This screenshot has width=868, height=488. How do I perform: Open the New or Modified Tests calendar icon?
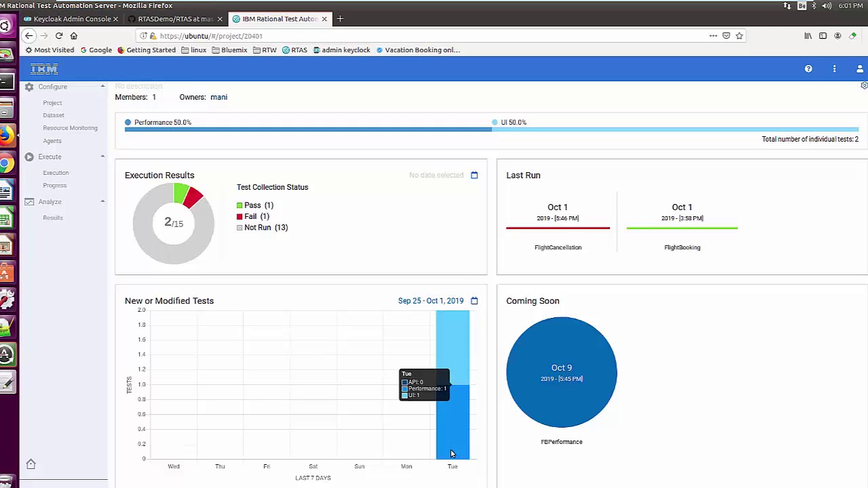474,300
